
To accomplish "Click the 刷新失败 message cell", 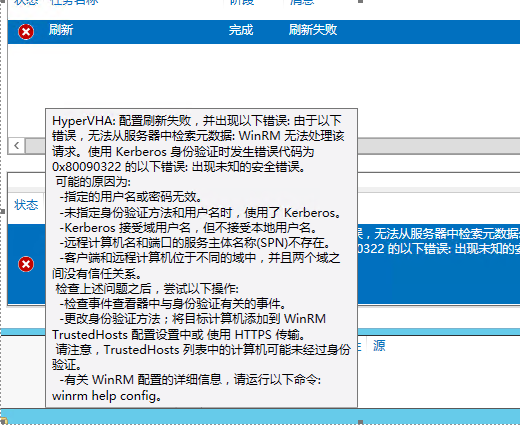I will (313, 30).
